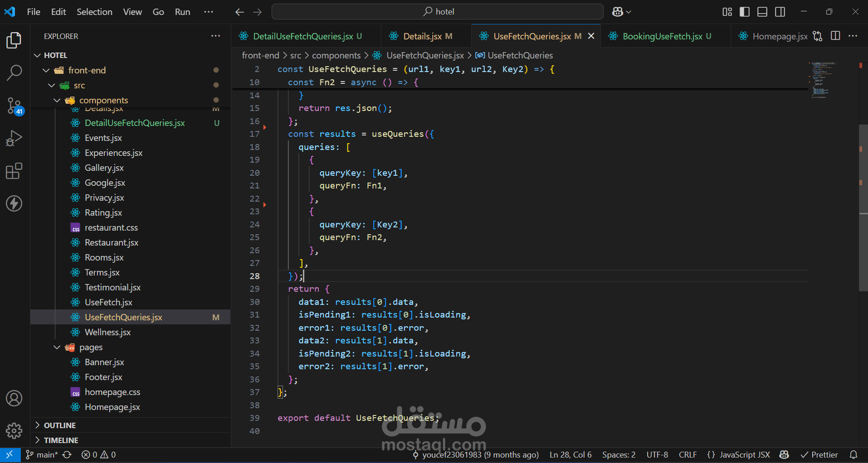
Task: Switch to BookingUseFetch.jsx tab
Action: pyautogui.click(x=666, y=36)
